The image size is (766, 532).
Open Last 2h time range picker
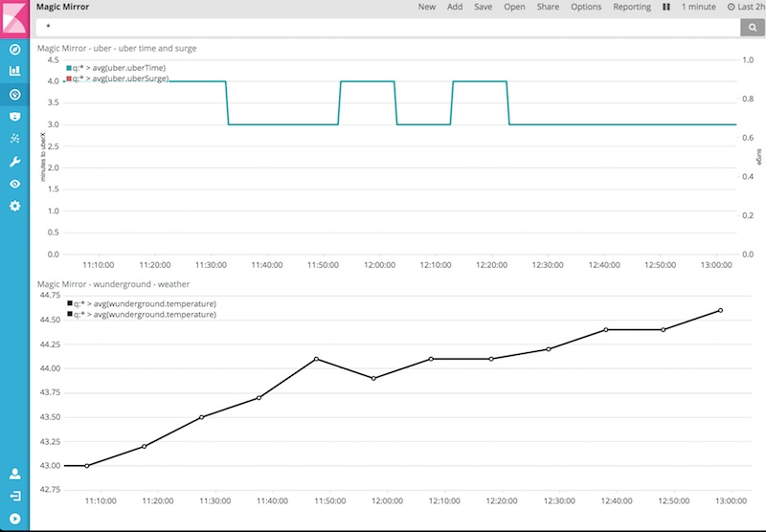pyautogui.click(x=746, y=7)
